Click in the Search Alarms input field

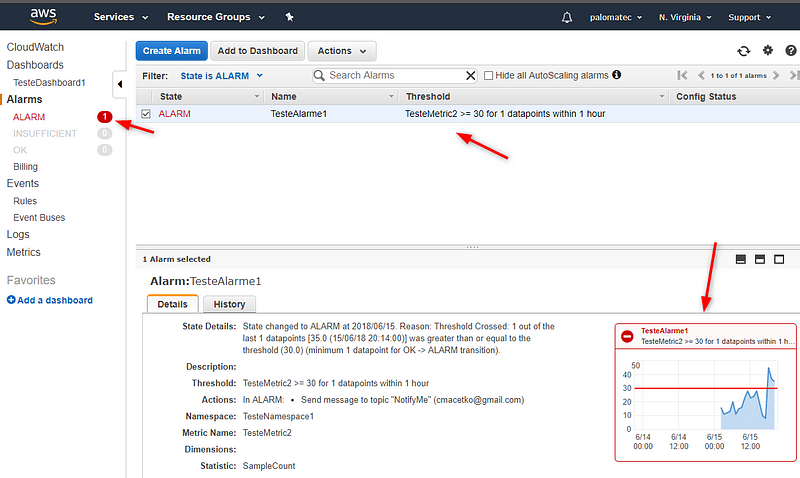[395, 76]
